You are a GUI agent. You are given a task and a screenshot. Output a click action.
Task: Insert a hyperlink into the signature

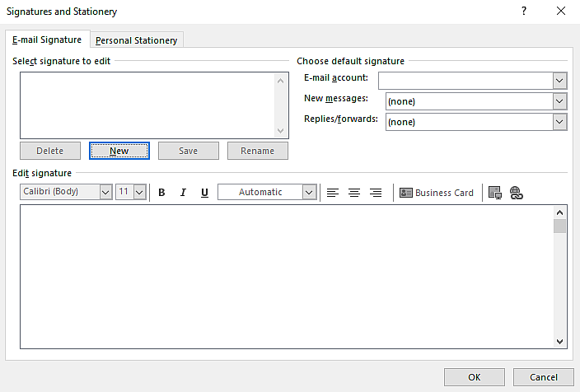[517, 193]
